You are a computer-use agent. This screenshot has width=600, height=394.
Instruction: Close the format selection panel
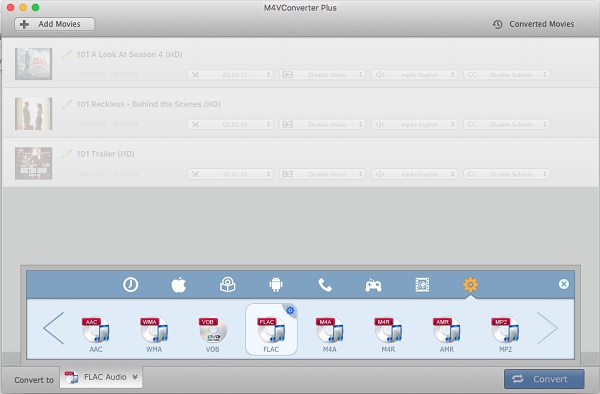pyautogui.click(x=564, y=284)
